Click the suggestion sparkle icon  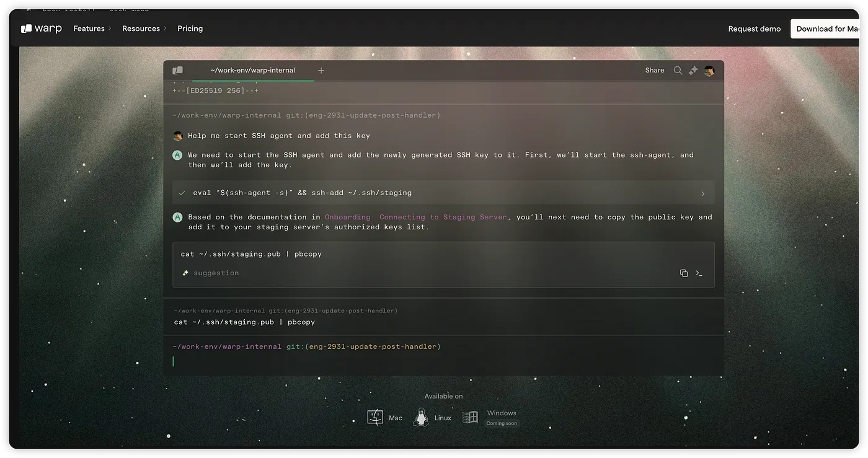tap(185, 273)
